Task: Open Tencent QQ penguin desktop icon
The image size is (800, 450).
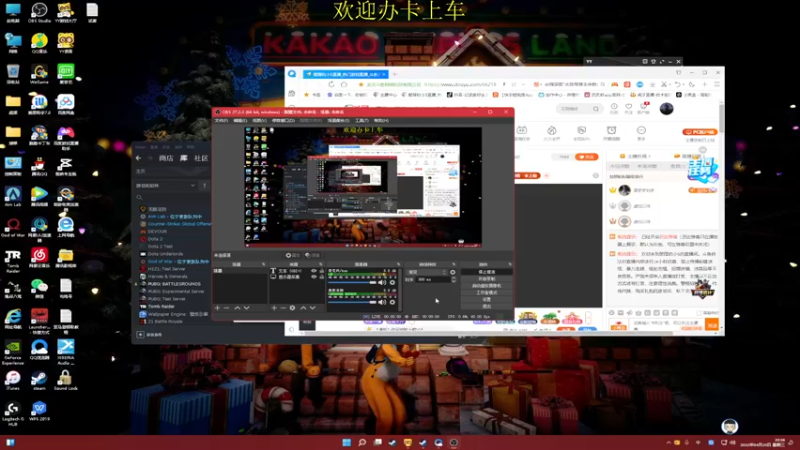Action: tap(39, 165)
